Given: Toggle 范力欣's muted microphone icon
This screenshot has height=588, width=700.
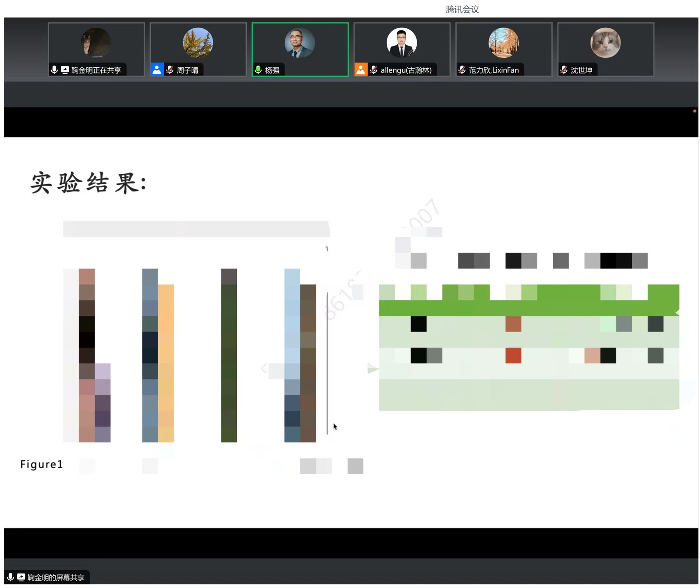Looking at the screenshot, I should (x=462, y=70).
